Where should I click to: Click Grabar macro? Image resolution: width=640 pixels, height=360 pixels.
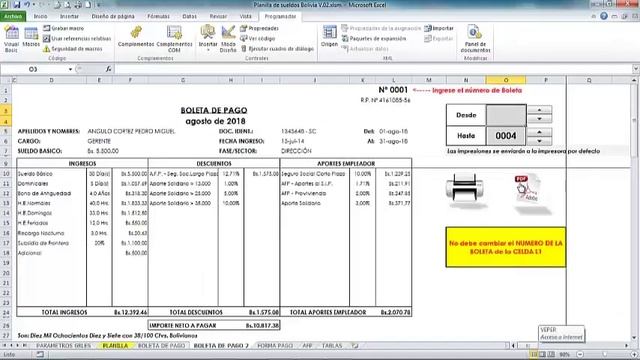tap(64, 28)
